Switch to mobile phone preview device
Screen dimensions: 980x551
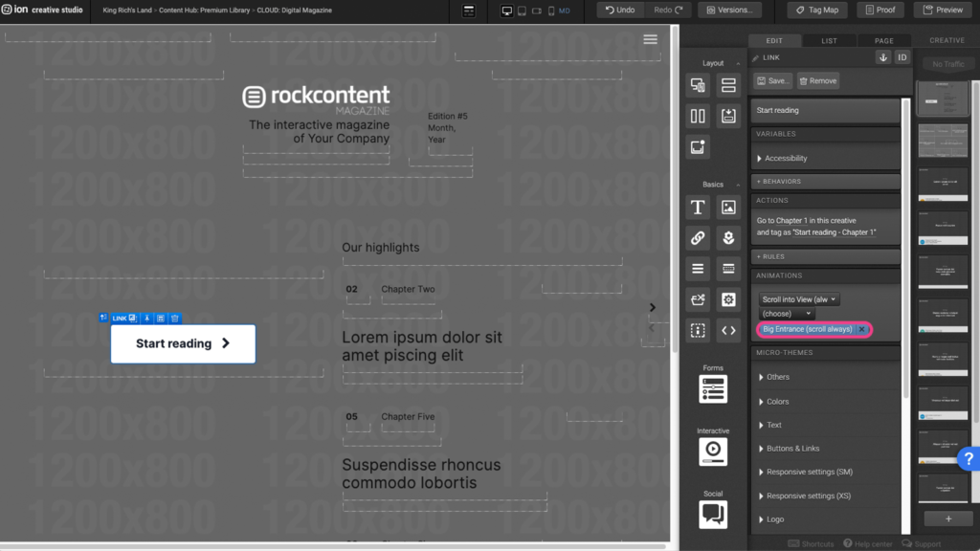pyautogui.click(x=551, y=11)
